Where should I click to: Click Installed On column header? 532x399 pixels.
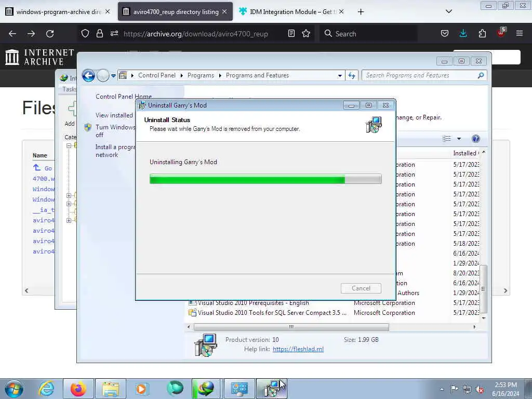click(465, 153)
